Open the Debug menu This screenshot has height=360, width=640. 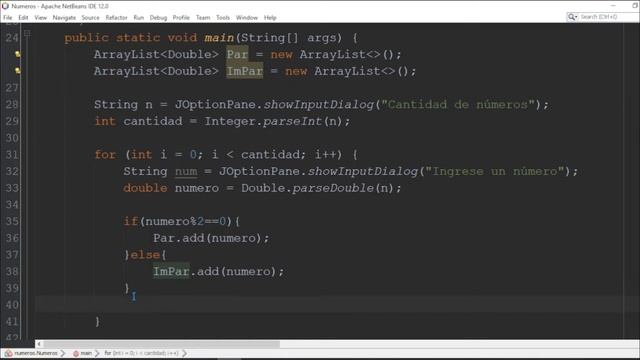(158, 18)
